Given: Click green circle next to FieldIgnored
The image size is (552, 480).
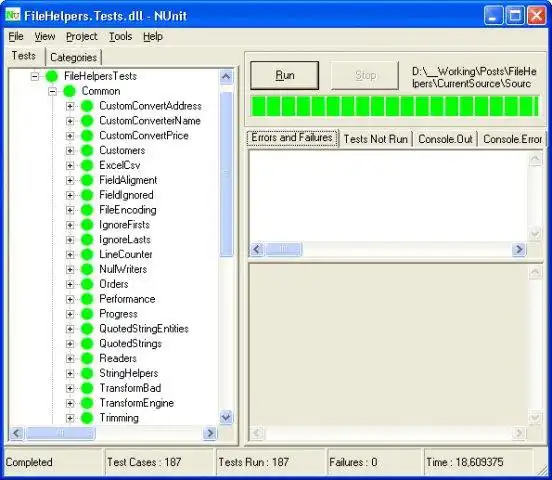Looking at the screenshot, I should [87, 195].
